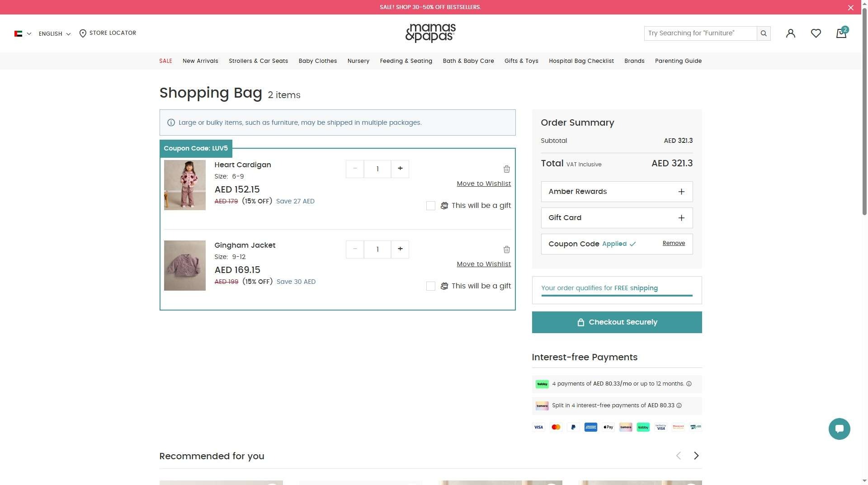Click the American Express payment icon
The height and width of the screenshot is (485, 868).
[x=591, y=427]
